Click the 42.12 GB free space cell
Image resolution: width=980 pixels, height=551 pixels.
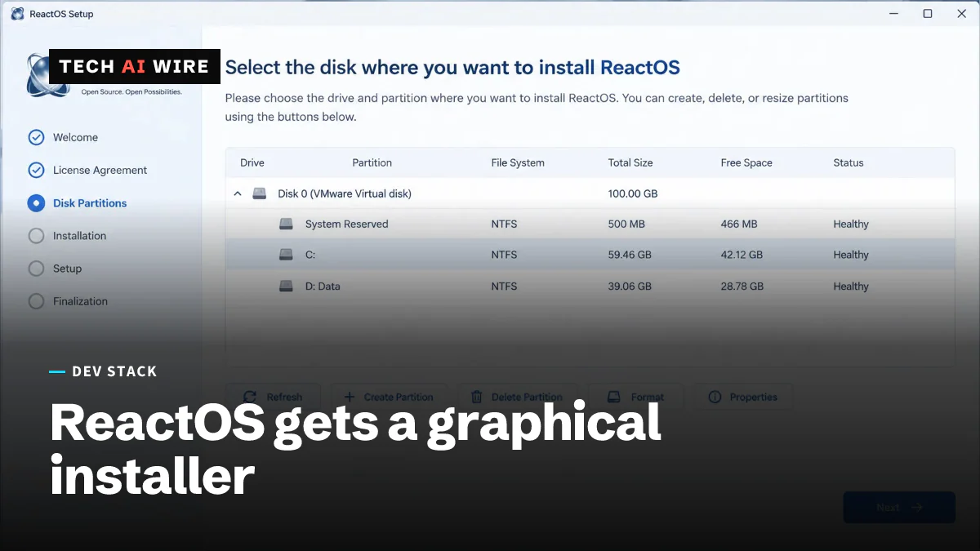click(x=742, y=255)
